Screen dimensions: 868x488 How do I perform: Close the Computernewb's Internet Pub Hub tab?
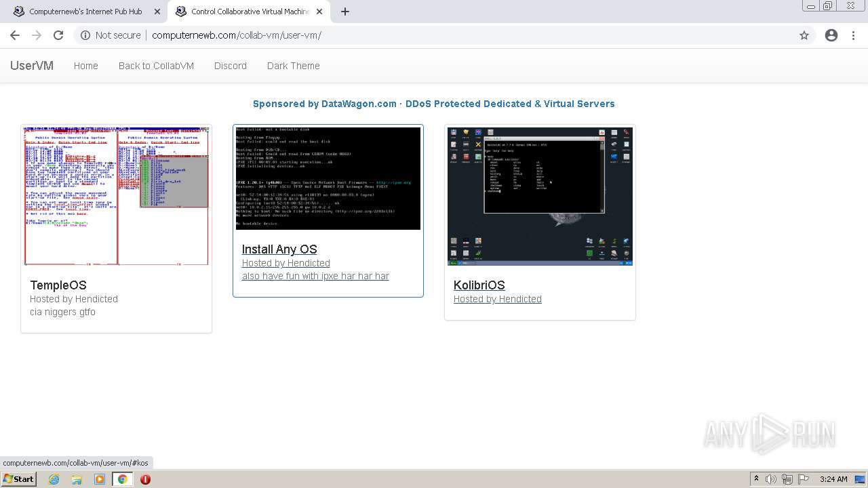tap(157, 12)
